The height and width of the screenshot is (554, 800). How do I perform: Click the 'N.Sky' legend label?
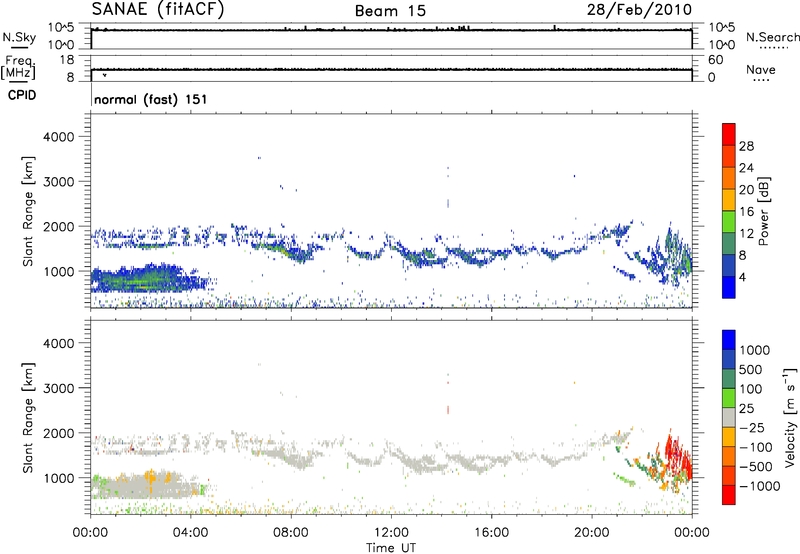click(x=19, y=37)
